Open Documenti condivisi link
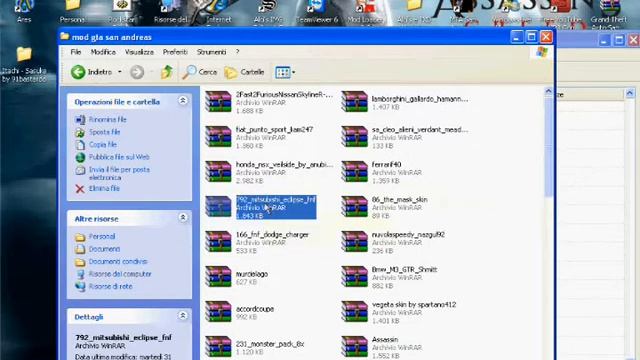Viewport: 640px width, 360px height. (x=118, y=261)
